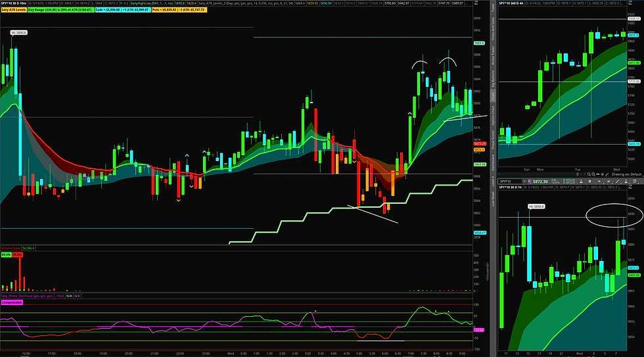This screenshot has width=644, height=357.
Task: Click the SPY*10 360 D 4h chart title
Action: click(x=511, y=3)
